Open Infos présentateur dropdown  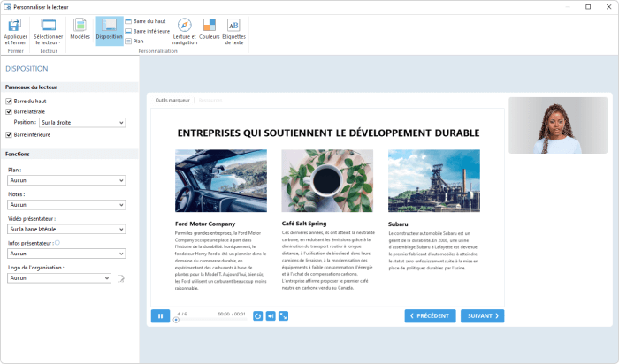click(66, 254)
